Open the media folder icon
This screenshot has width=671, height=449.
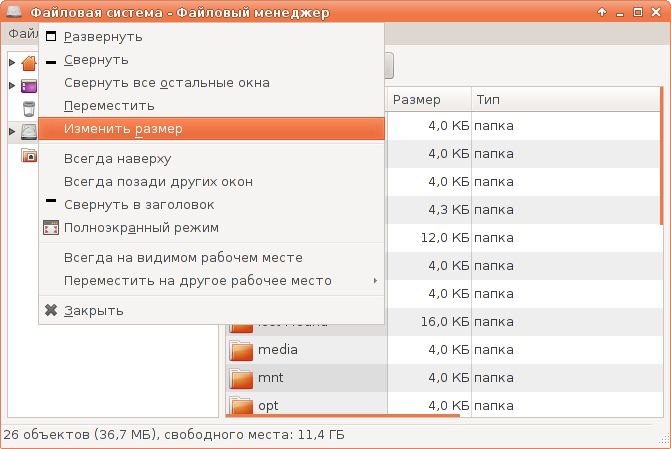(x=241, y=350)
